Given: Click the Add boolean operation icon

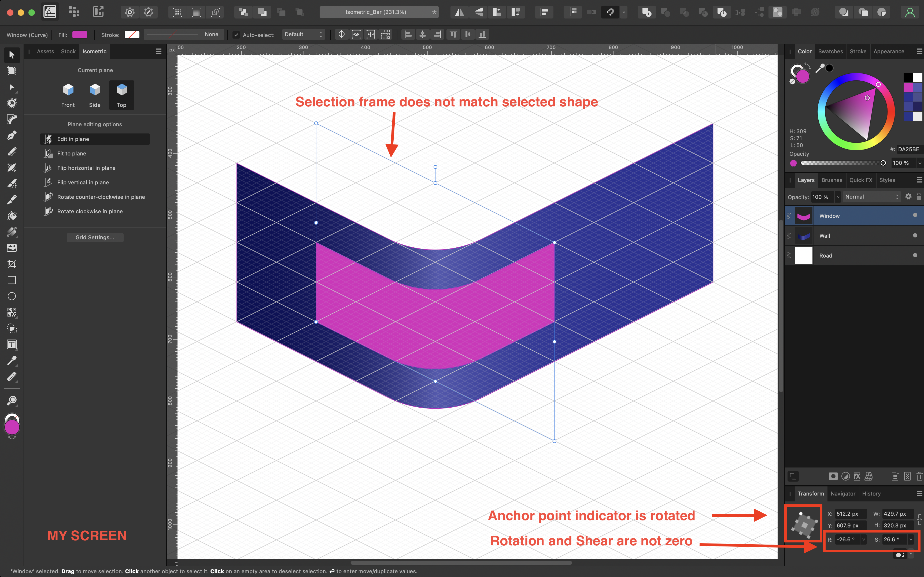Looking at the screenshot, I should click(646, 12).
